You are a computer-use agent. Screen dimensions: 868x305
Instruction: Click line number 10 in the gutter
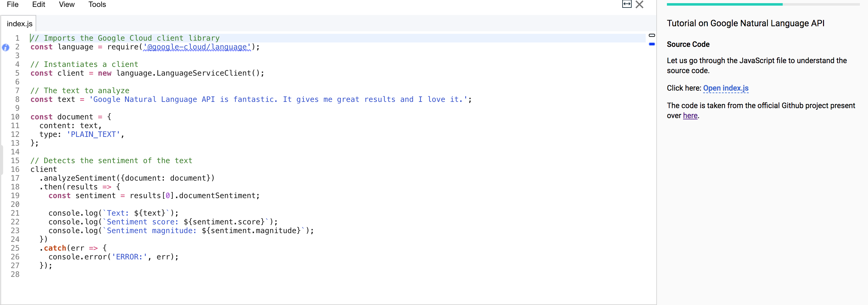[15, 117]
